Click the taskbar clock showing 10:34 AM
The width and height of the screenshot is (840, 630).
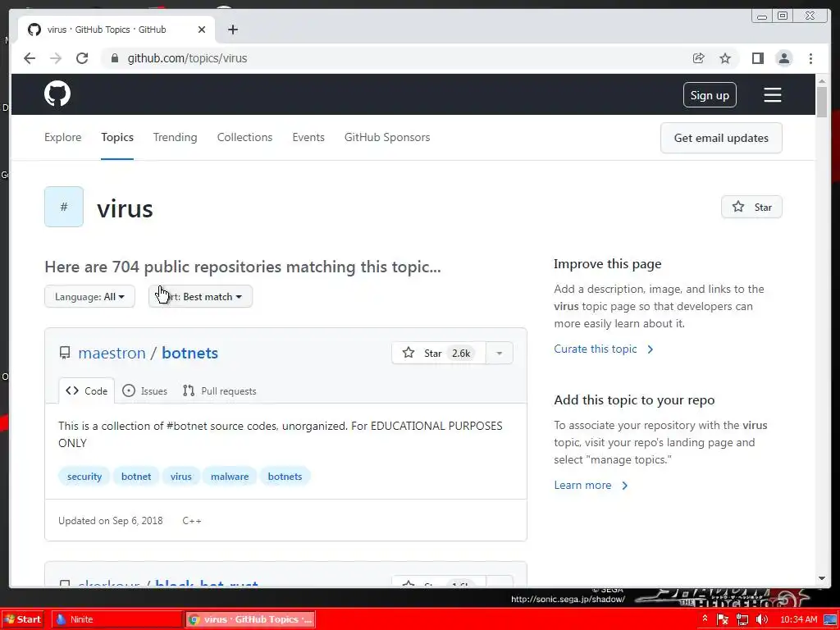[799, 619]
